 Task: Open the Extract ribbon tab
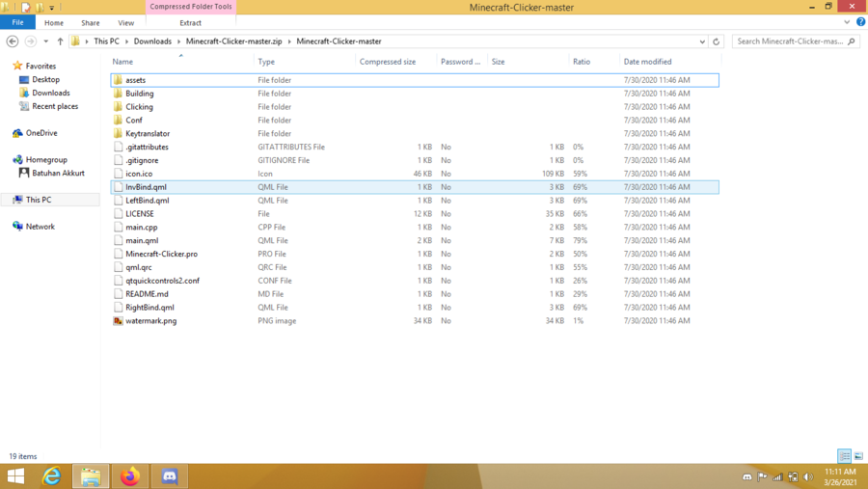tap(190, 23)
